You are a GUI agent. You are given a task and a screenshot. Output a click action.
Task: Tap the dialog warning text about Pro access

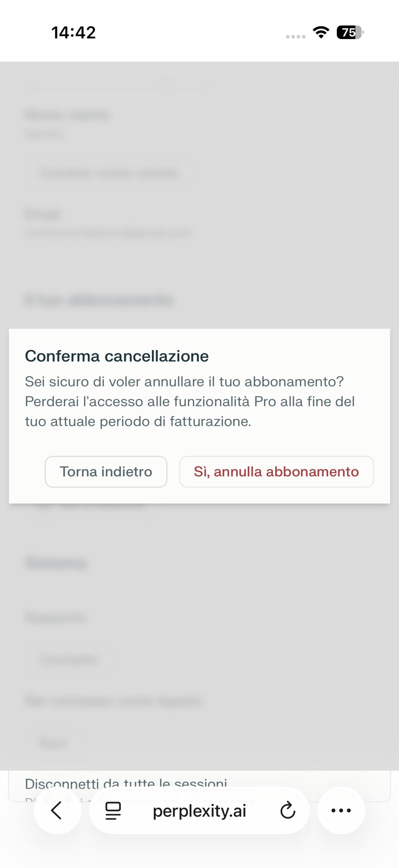(190, 401)
